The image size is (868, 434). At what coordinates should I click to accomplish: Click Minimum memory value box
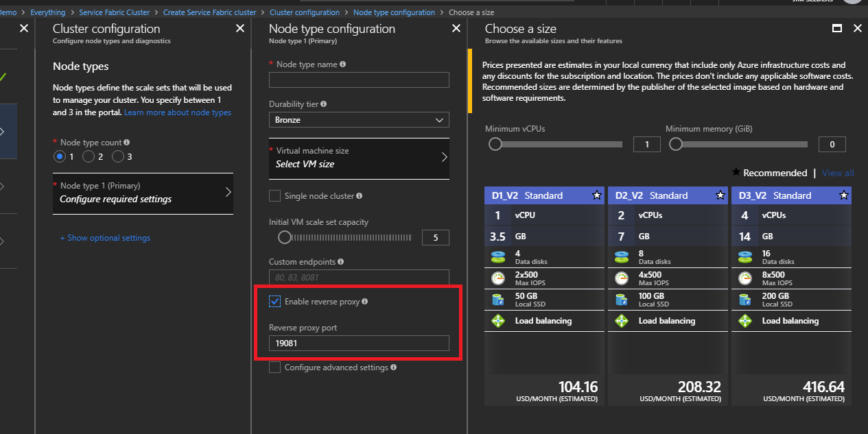click(x=832, y=144)
